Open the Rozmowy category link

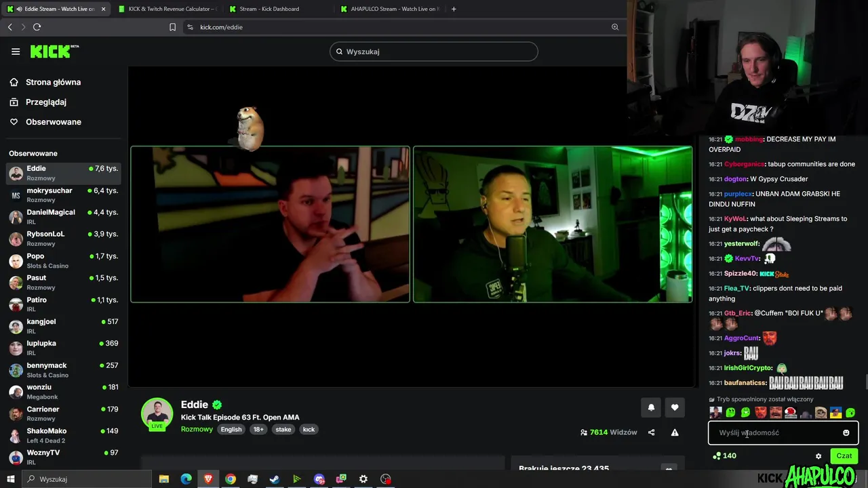click(x=197, y=429)
